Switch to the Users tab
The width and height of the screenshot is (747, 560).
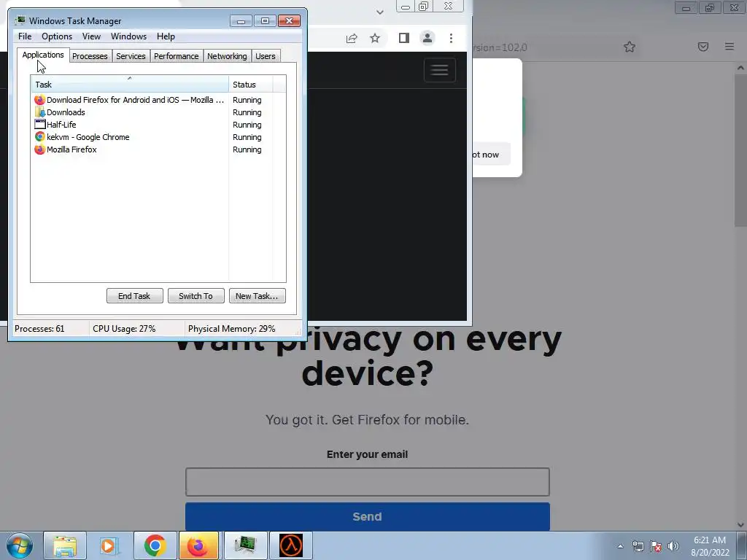point(266,56)
